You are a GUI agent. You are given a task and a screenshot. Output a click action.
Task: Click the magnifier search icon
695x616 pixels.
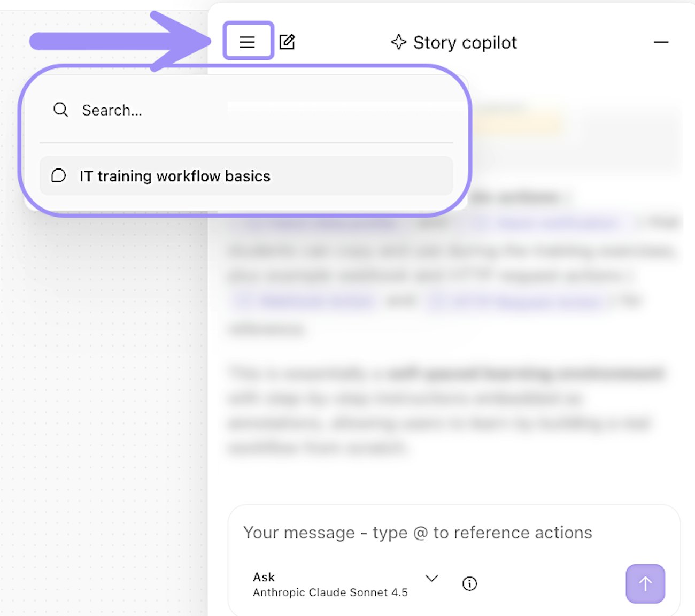click(x=60, y=110)
